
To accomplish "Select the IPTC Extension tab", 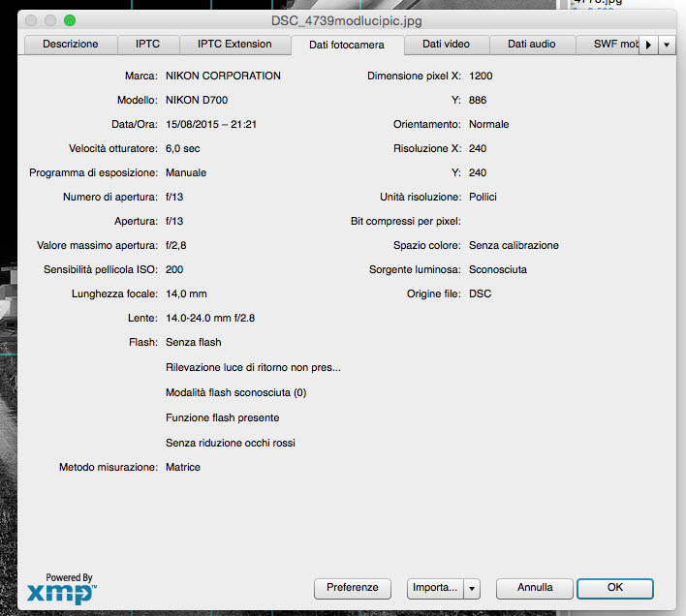I will 234,45.
